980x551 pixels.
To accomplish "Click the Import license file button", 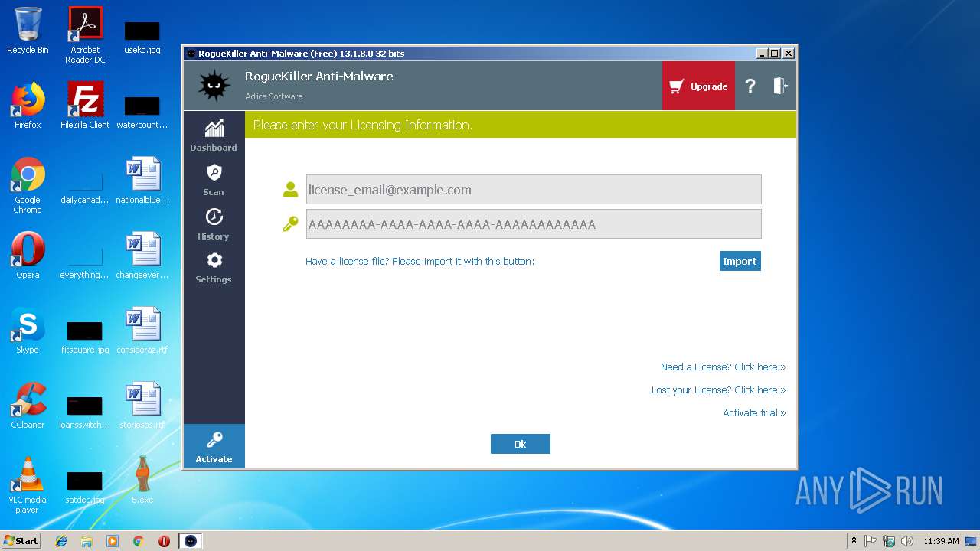I will point(740,261).
